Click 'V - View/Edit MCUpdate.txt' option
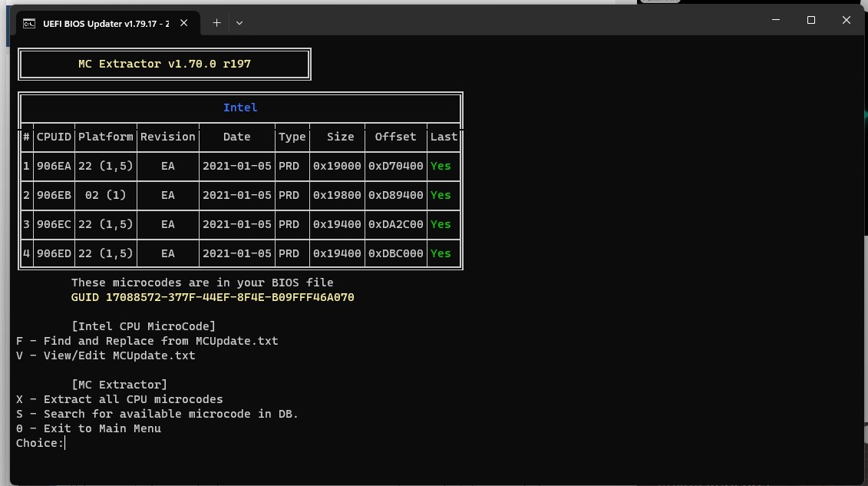868x486 pixels. pos(106,355)
